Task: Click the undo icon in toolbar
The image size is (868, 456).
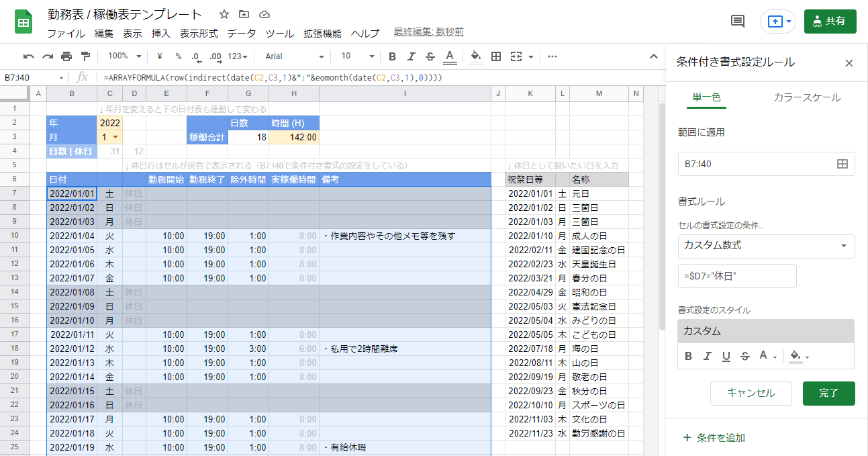Action: pyautogui.click(x=28, y=56)
